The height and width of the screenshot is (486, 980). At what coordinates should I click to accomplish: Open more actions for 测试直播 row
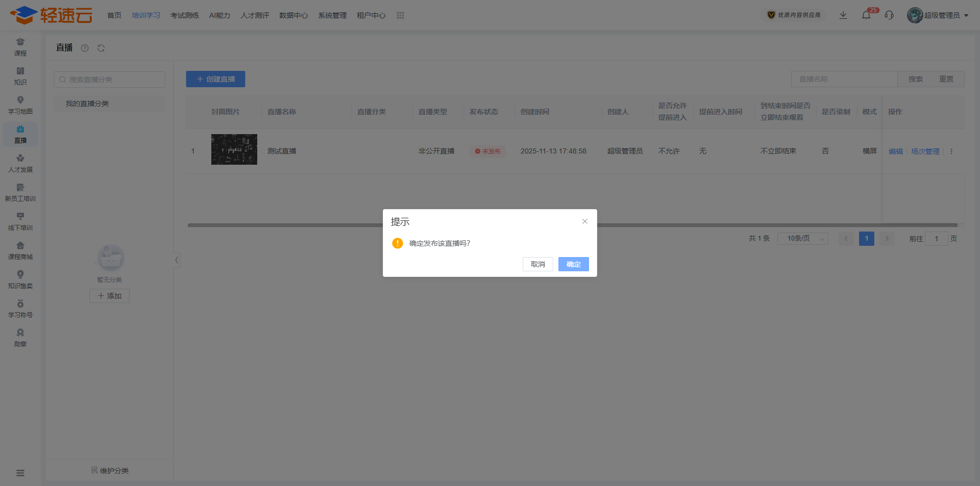[951, 151]
